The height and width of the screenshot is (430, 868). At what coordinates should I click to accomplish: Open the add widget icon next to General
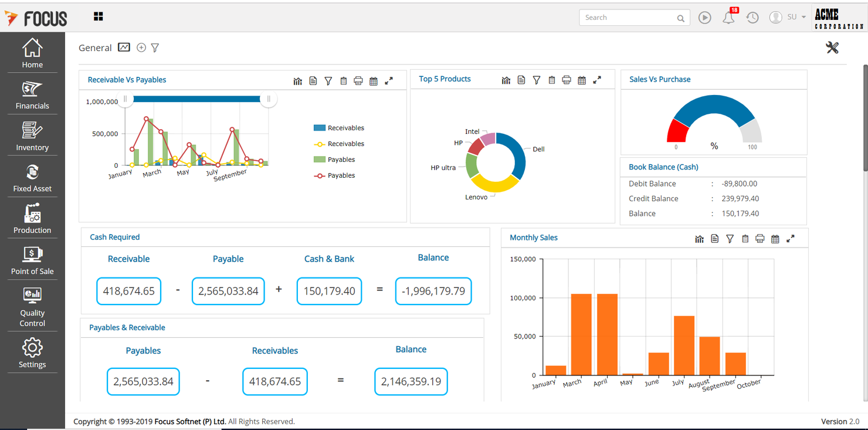click(x=141, y=48)
